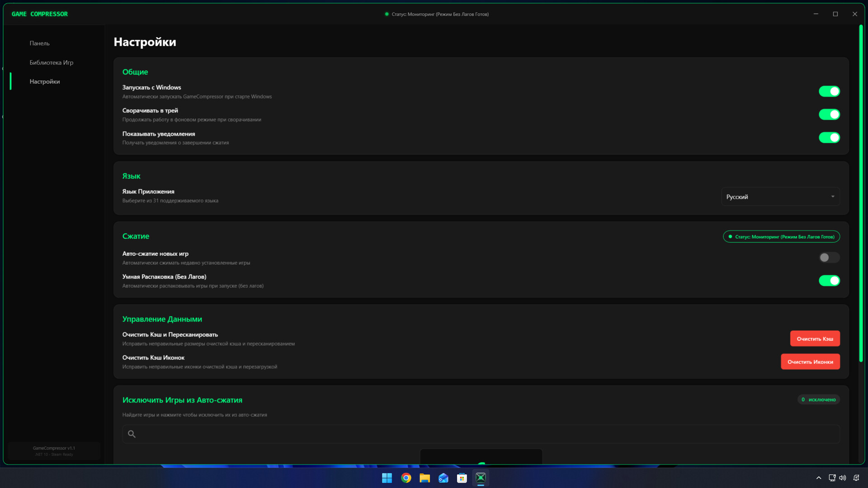Disable Запускать с Windows toggle

tap(829, 91)
